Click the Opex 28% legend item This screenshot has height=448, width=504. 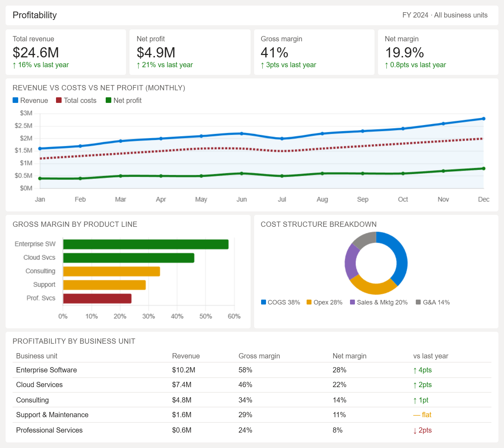pos(324,302)
